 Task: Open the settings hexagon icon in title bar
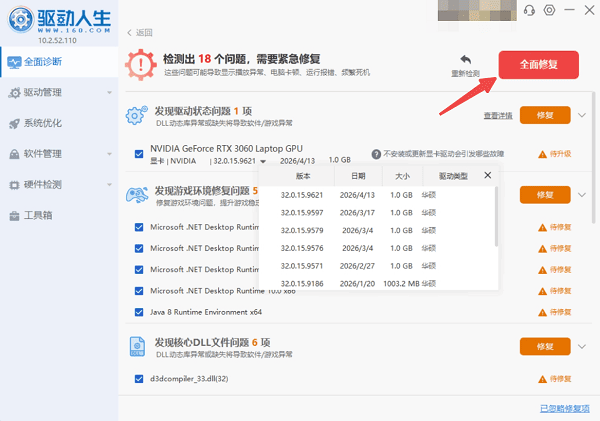pos(549,10)
